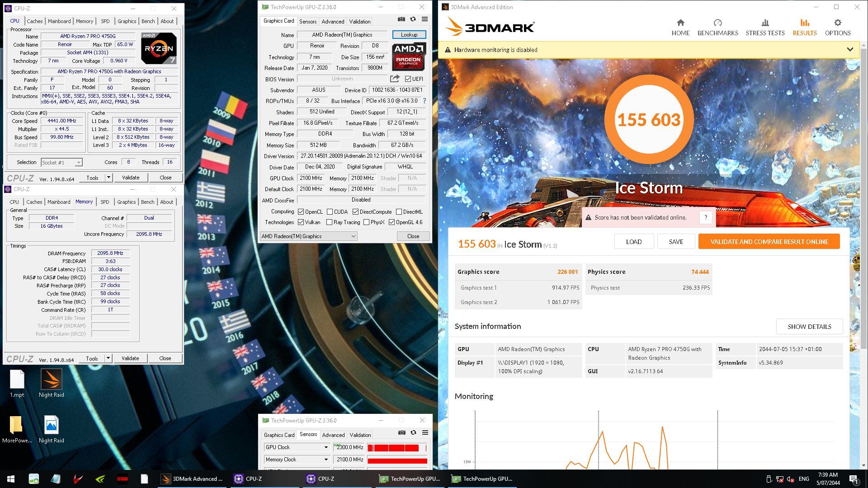Viewport: 868px width, 488px height.
Task: Click Close button in top GPU-Z window
Action: (x=413, y=236)
